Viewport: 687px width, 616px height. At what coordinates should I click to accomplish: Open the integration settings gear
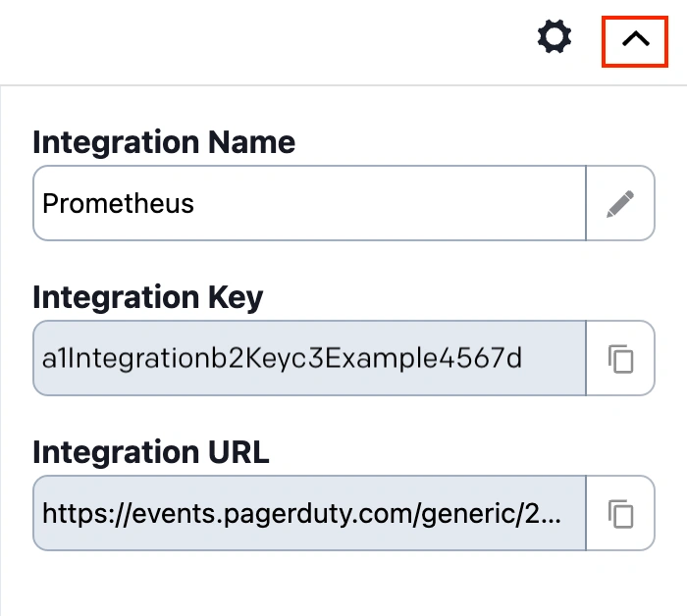pyautogui.click(x=555, y=39)
